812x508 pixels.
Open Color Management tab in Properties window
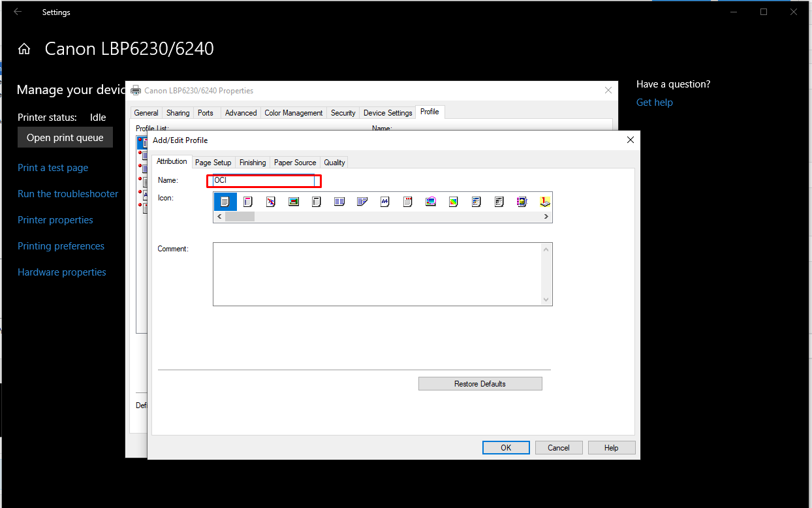tap(294, 113)
